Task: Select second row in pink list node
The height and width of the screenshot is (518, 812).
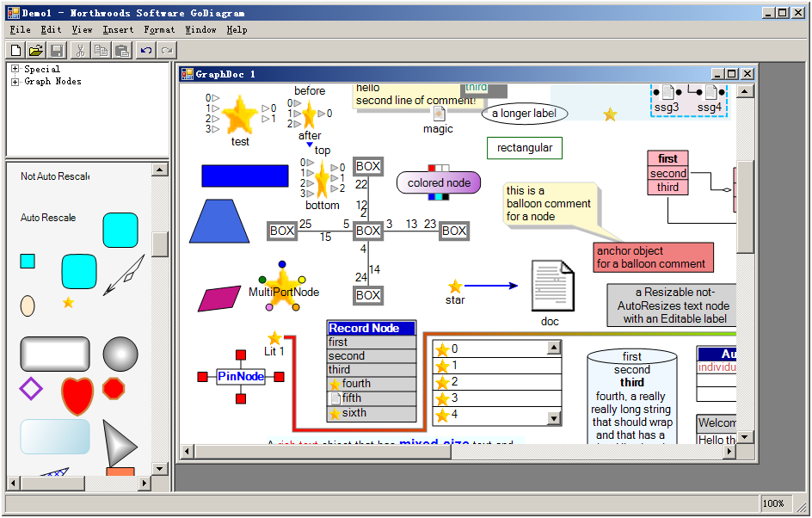Action: [668, 174]
